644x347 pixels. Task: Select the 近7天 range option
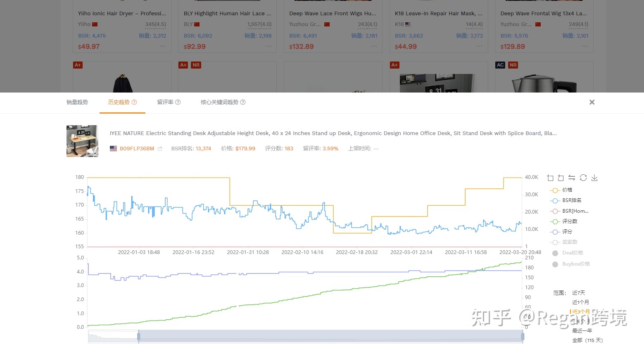(578, 293)
